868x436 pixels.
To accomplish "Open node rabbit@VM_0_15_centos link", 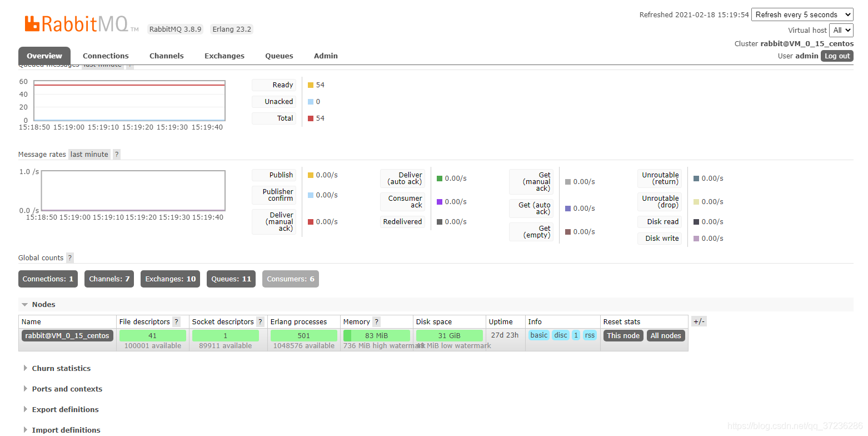I will coord(67,336).
